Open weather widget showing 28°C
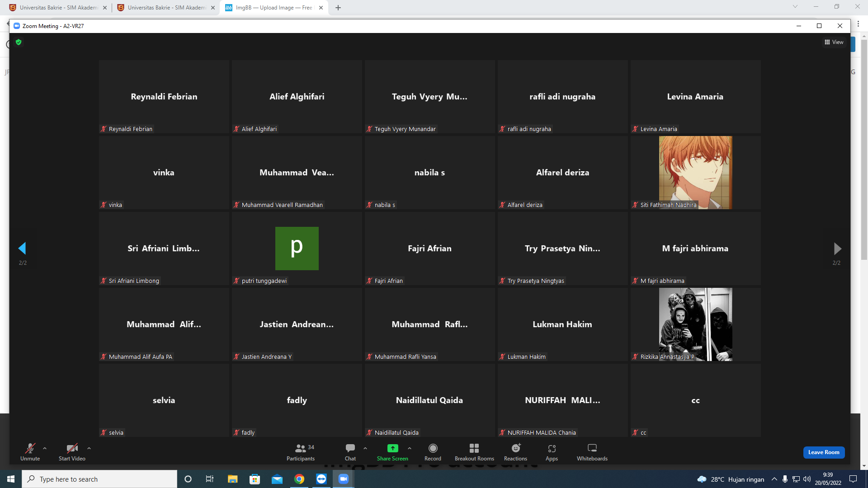Viewport: 868px width, 488px height. 731,479
